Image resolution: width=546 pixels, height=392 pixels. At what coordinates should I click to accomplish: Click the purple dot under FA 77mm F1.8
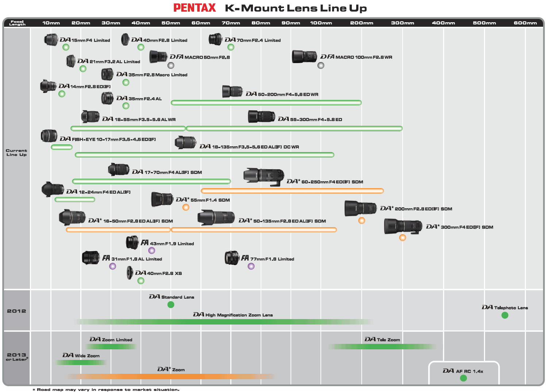point(251,266)
